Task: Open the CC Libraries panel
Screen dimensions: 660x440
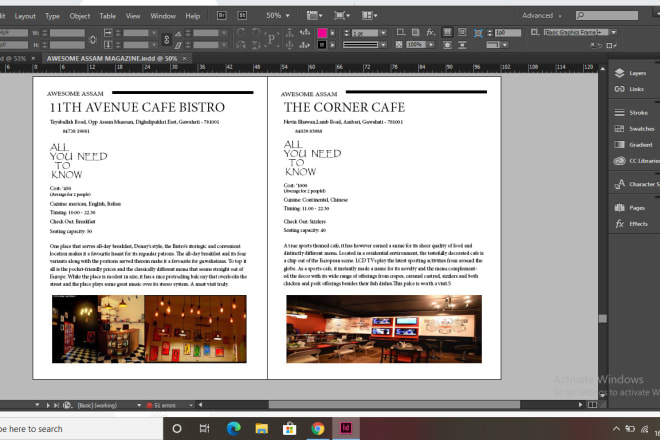Action: coord(636,160)
